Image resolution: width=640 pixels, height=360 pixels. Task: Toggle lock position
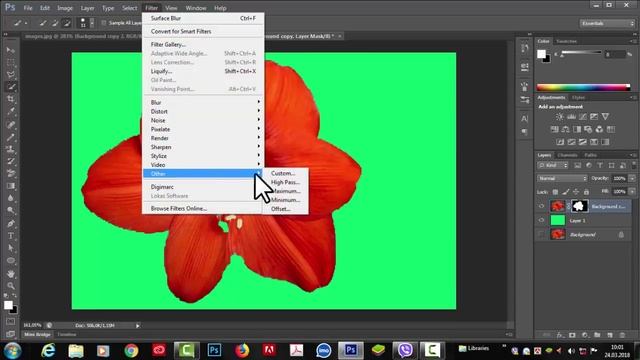pos(576,192)
